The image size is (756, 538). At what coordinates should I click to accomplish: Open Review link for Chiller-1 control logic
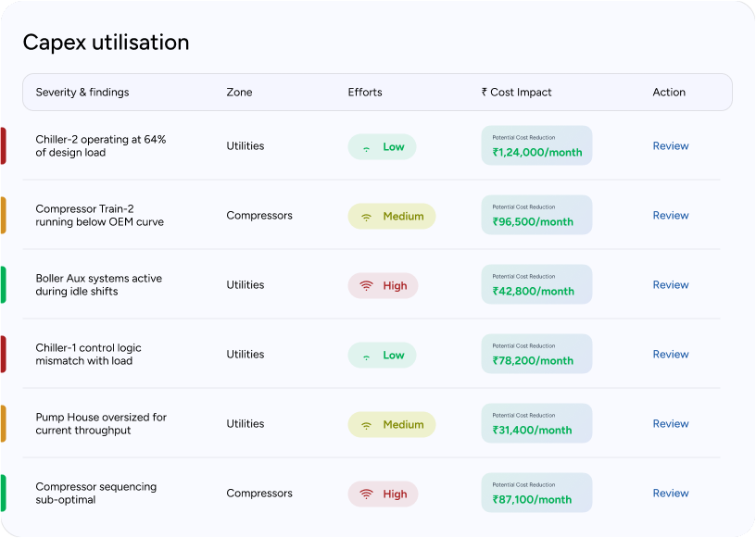tap(670, 355)
